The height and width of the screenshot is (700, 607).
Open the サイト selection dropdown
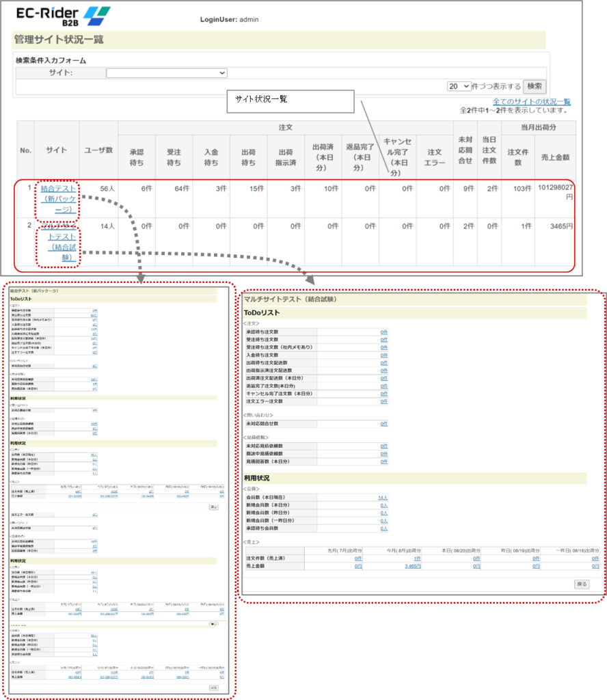tap(166, 73)
